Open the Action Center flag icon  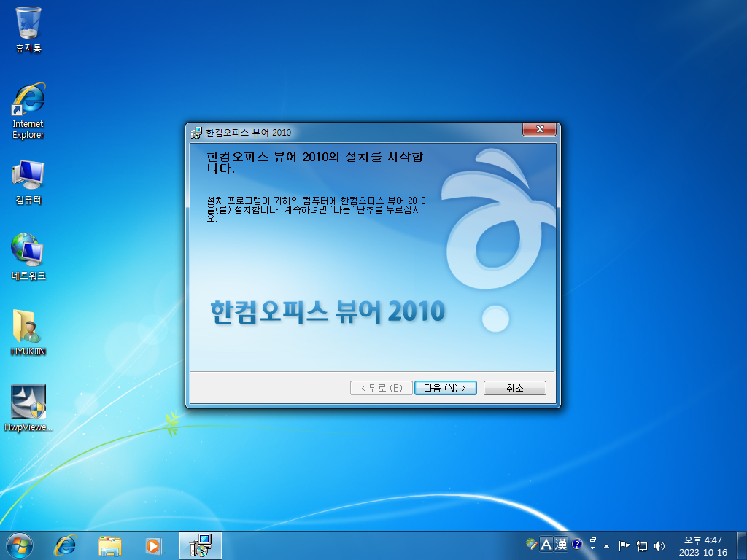tap(624, 545)
